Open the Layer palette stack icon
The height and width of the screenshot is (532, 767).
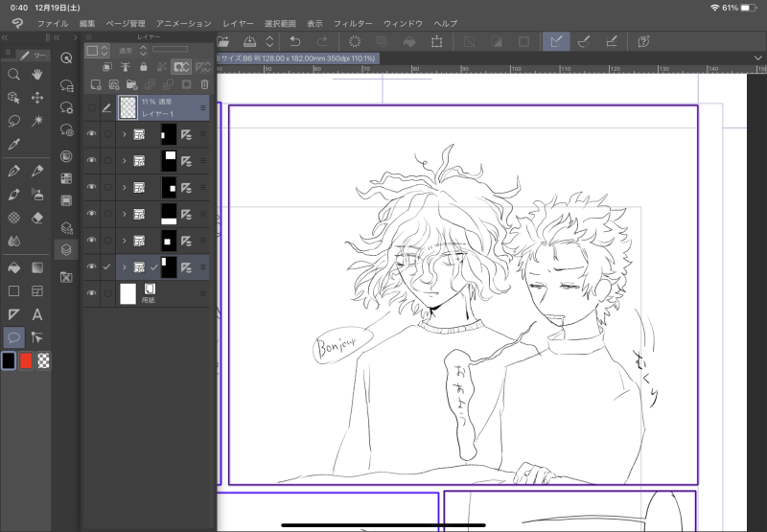coord(66,250)
